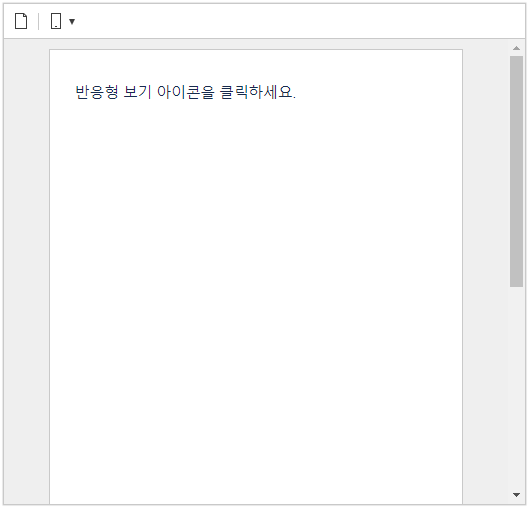Image resolution: width=531 pixels, height=512 pixels.
Task: Click the scrollbar up arrow
Action: (516, 48)
